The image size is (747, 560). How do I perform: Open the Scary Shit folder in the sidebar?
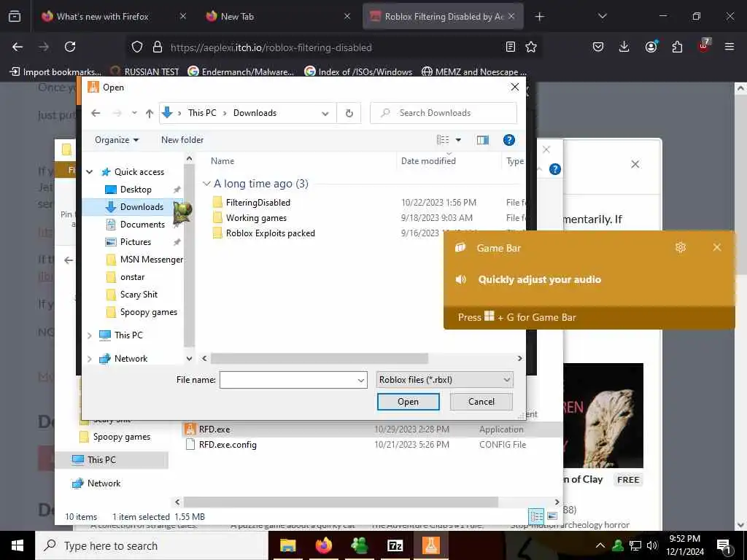tap(138, 295)
